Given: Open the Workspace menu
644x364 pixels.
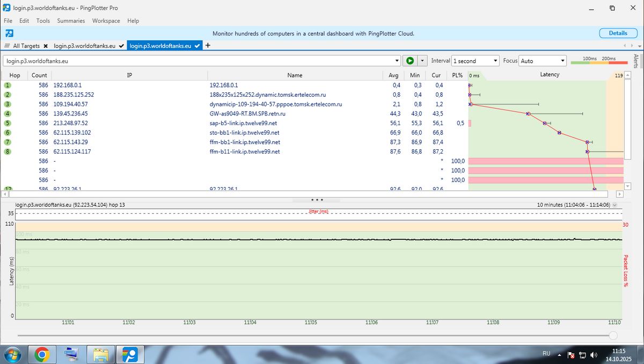Looking at the screenshot, I should pos(106,21).
